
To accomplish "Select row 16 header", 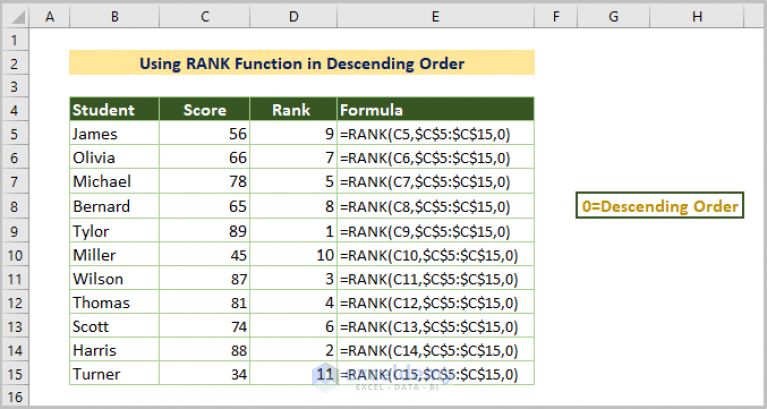I will [15, 396].
